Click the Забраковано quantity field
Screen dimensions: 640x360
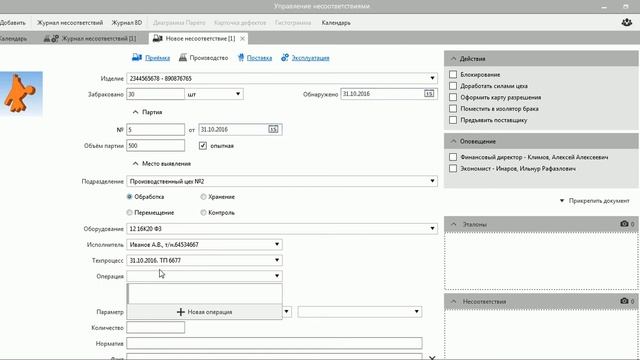click(x=156, y=94)
